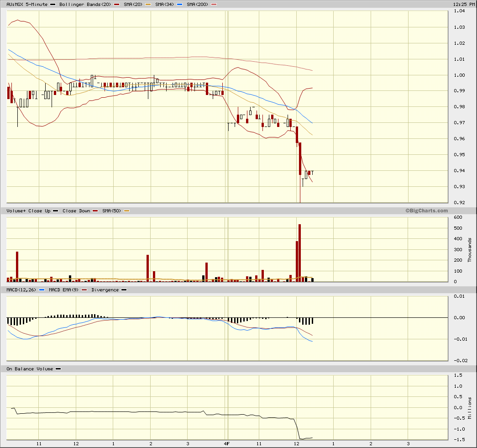Click the long red candlestick dropping to 0.92
This screenshot has width=477, height=448.
(300, 172)
